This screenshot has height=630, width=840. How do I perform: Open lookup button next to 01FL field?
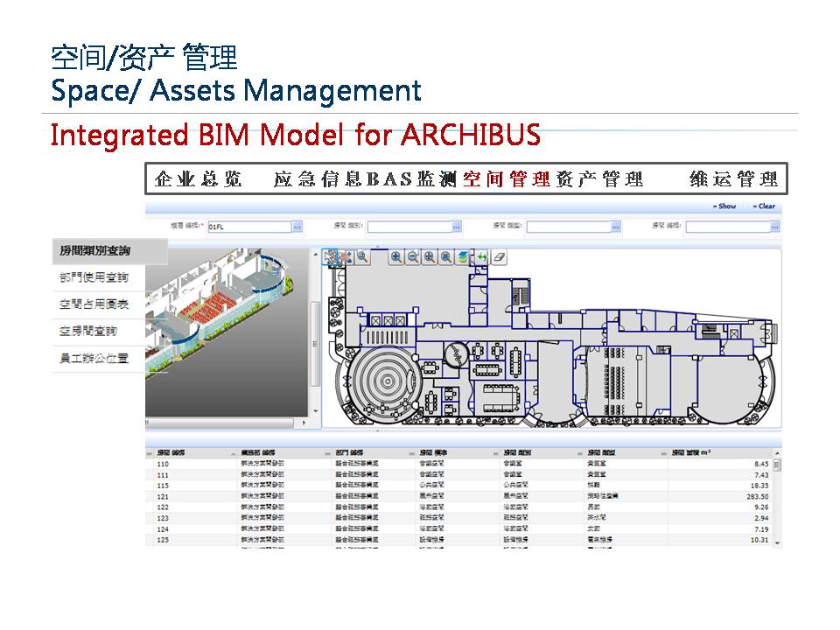[x=297, y=227]
